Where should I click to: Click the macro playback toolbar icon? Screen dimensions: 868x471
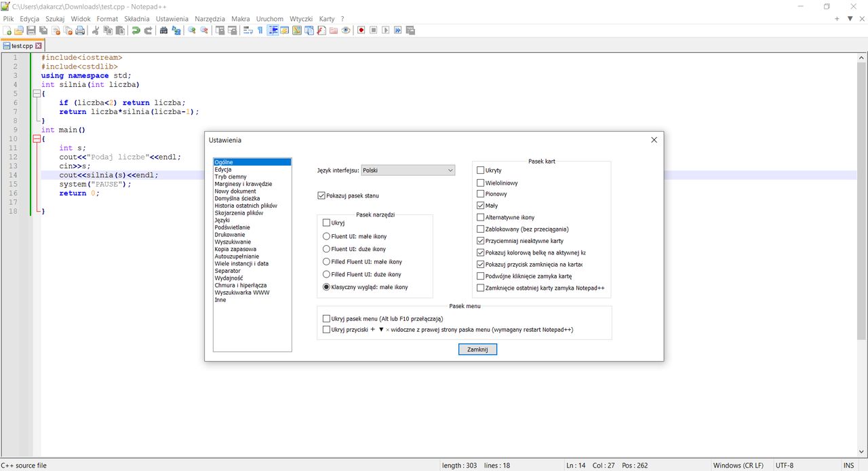coord(385,30)
